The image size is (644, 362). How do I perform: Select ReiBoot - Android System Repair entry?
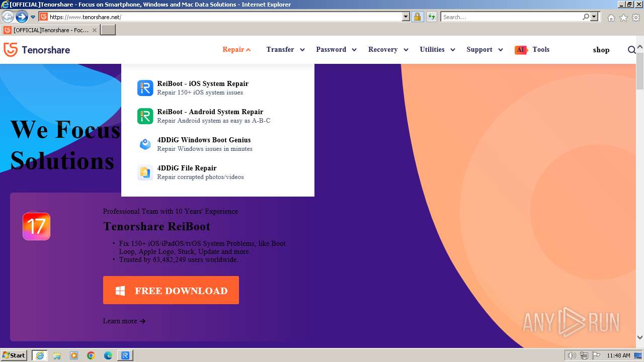click(218, 116)
